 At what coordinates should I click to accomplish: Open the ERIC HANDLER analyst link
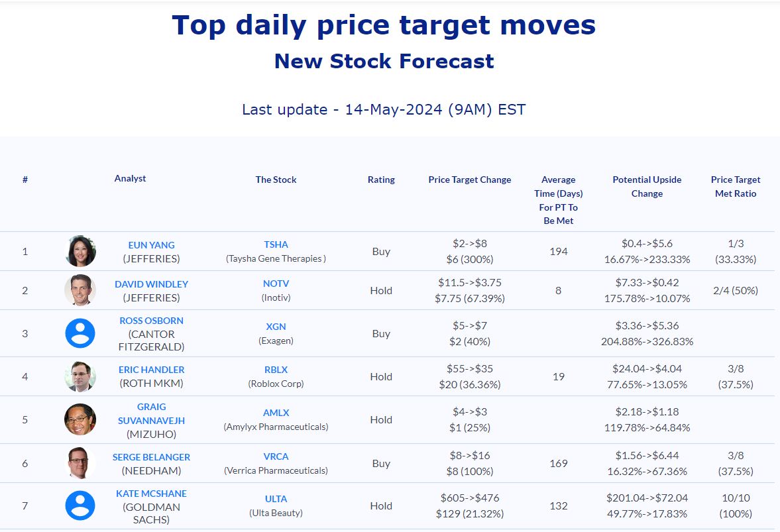click(x=151, y=370)
